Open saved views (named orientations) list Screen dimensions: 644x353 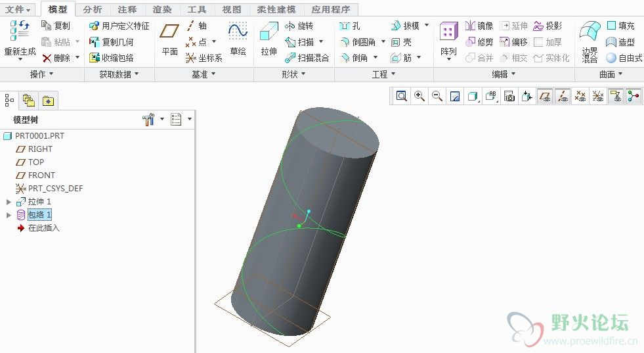pyautogui.click(x=491, y=96)
